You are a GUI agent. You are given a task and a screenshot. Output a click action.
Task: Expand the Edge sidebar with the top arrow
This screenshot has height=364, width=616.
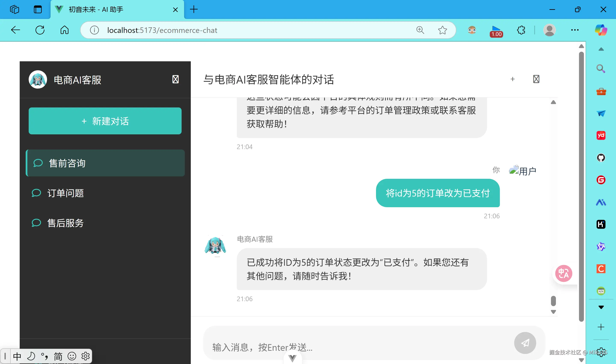point(601,49)
